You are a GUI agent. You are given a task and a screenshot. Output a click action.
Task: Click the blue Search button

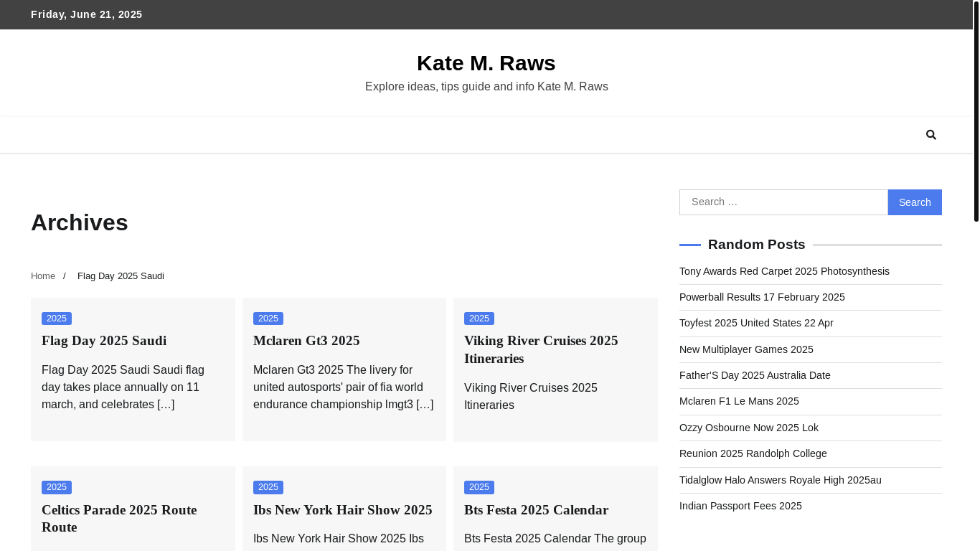pyautogui.click(x=915, y=202)
